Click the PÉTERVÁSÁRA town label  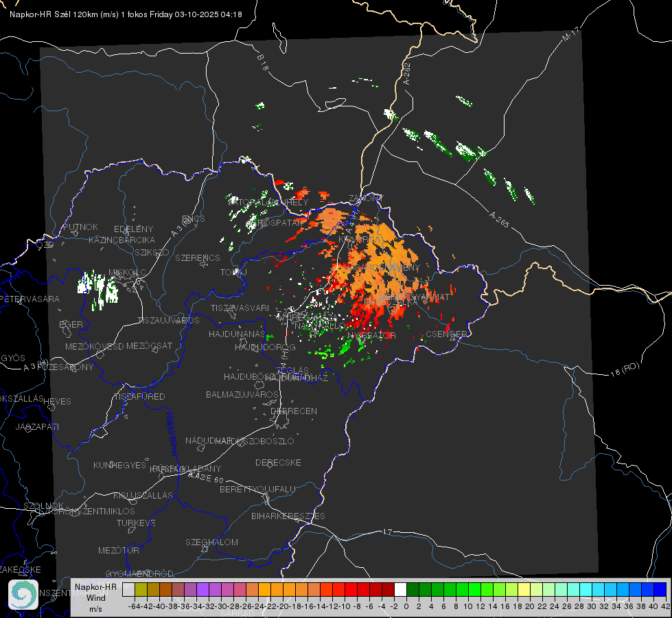coord(30,299)
